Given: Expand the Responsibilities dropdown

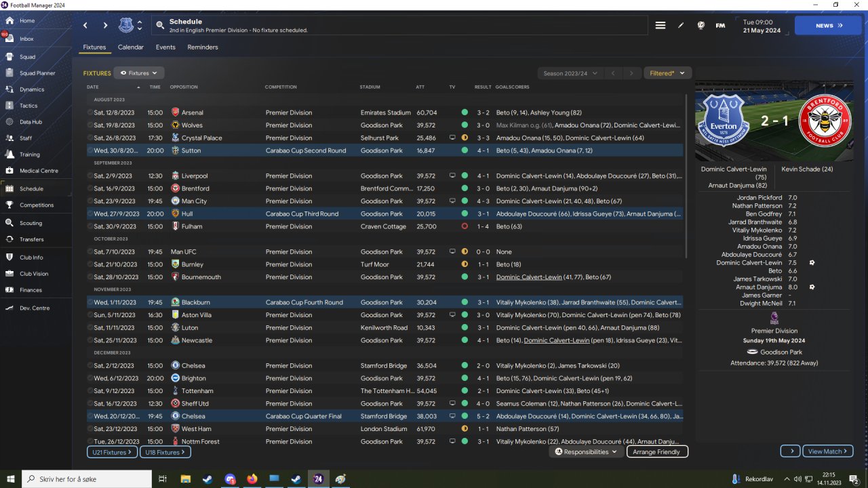Looking at the screenshot, I should click(587, 451).
